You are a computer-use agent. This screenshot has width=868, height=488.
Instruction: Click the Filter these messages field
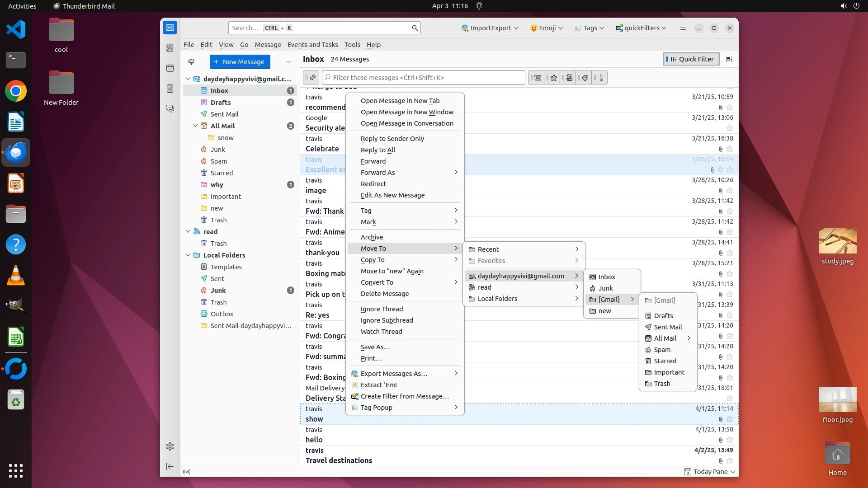[423, 78]
